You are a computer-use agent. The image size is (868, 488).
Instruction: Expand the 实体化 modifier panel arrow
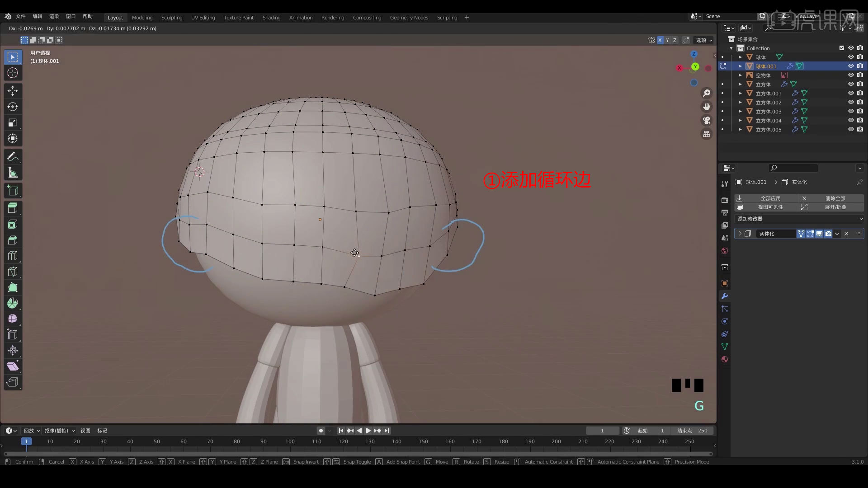tap(740, 234)
